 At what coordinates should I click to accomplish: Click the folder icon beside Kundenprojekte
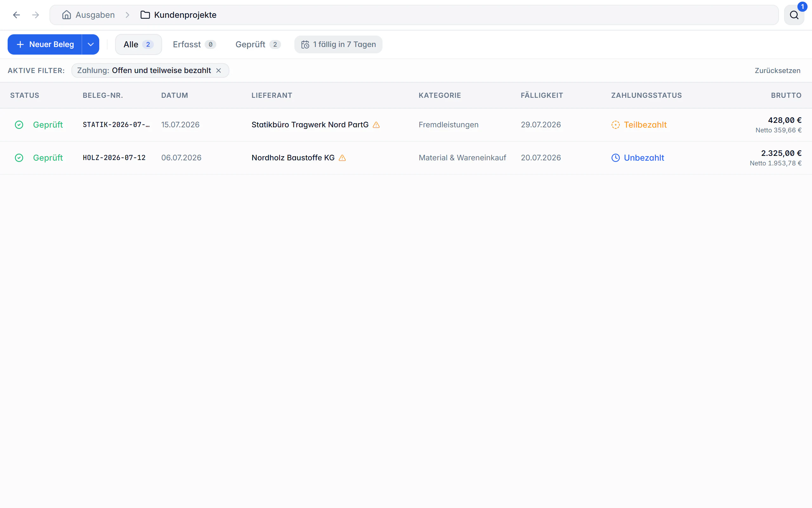click(x=145, y=15)
